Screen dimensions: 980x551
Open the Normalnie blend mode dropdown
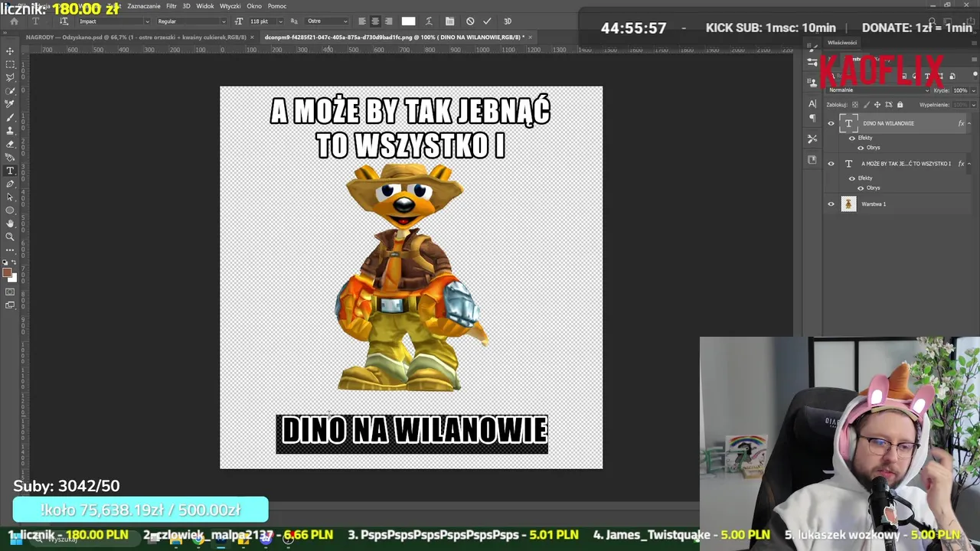click(x=878, y=90)
